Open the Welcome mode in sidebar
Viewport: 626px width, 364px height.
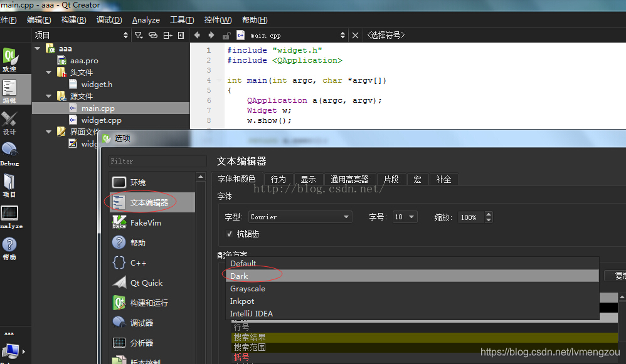pos(10,60)
